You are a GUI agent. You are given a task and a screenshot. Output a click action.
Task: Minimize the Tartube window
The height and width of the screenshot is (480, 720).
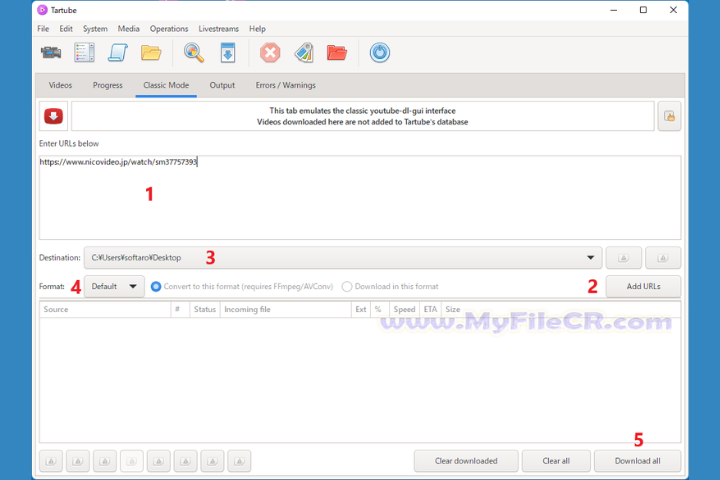click(613, 10)
